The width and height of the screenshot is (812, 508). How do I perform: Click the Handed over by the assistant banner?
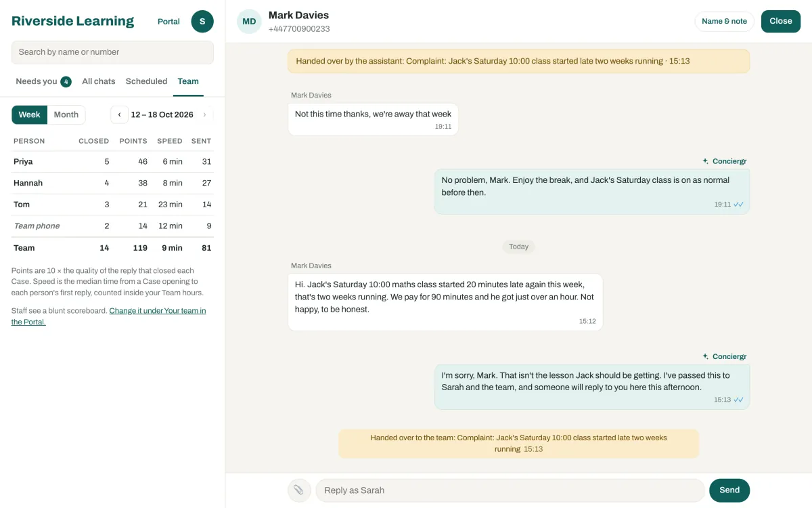click(x=519, y=61)
